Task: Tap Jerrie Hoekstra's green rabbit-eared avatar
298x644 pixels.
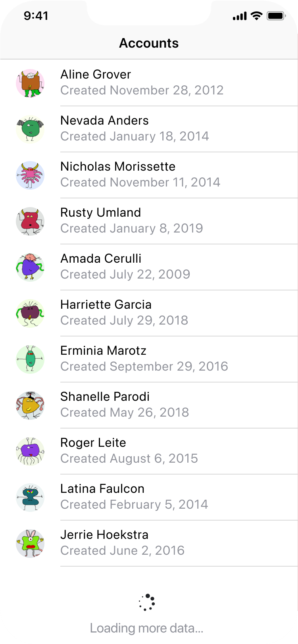Action: click(x=30, y=543)
